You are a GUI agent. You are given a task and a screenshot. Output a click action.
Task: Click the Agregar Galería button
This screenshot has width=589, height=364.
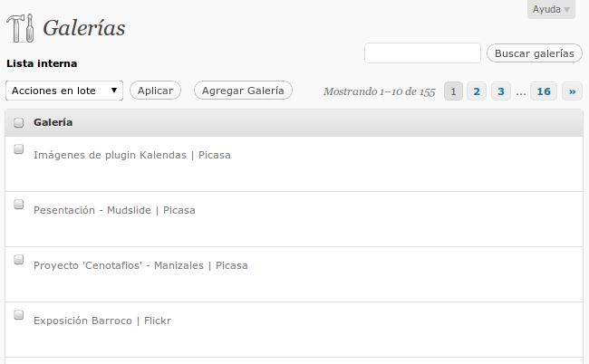pyautogui.click(x=243, y=91)
